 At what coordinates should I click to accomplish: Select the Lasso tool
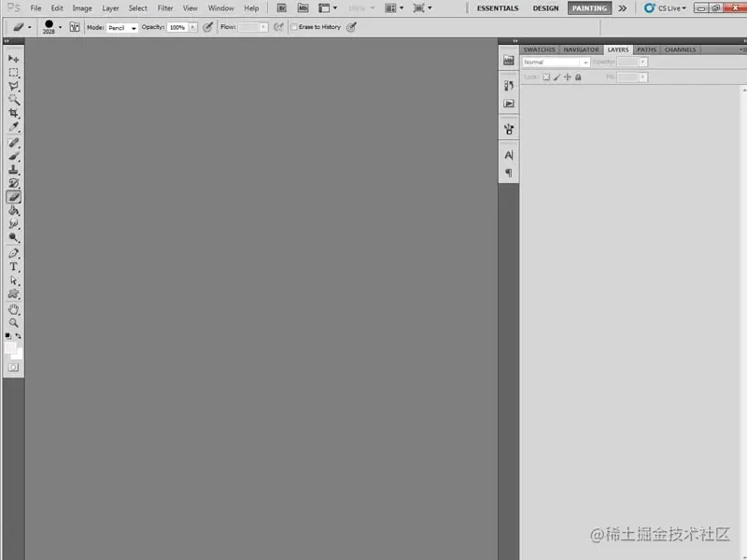point(12,85)
